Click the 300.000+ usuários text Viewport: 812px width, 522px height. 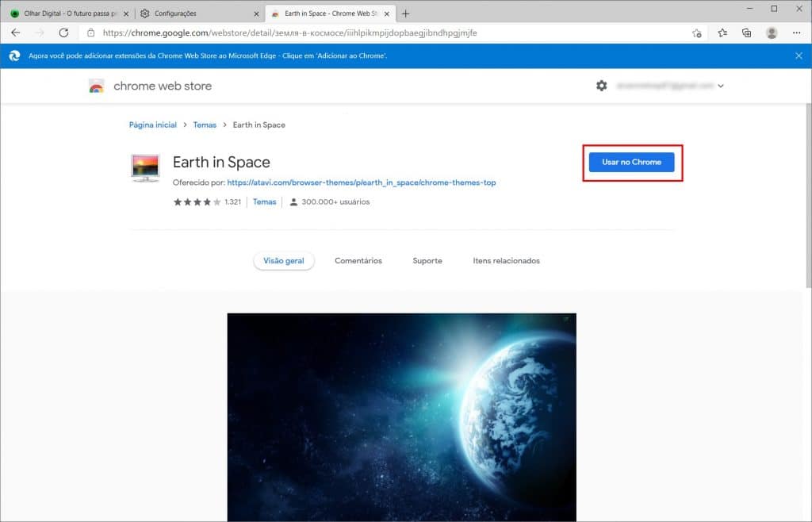coord(335,202)
